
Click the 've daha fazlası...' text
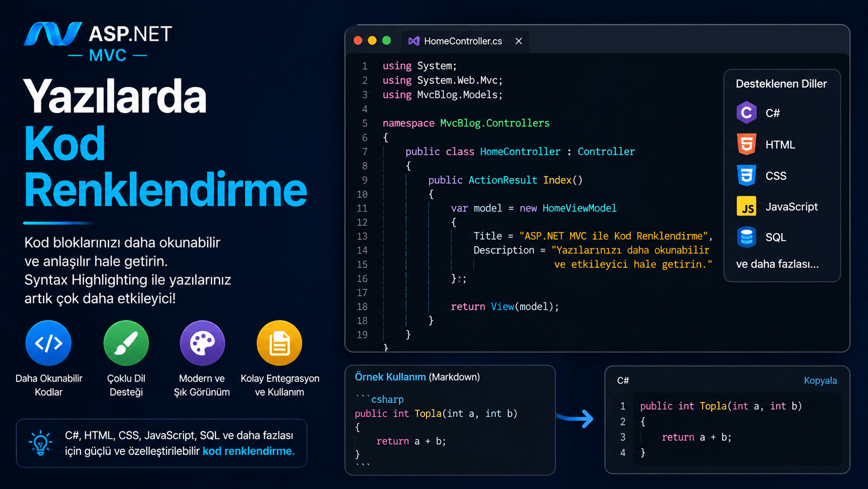coord(777,264)
